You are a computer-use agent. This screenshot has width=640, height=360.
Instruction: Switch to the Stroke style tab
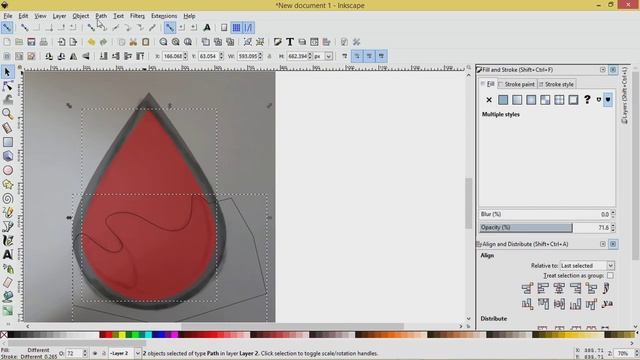point(557,84)
